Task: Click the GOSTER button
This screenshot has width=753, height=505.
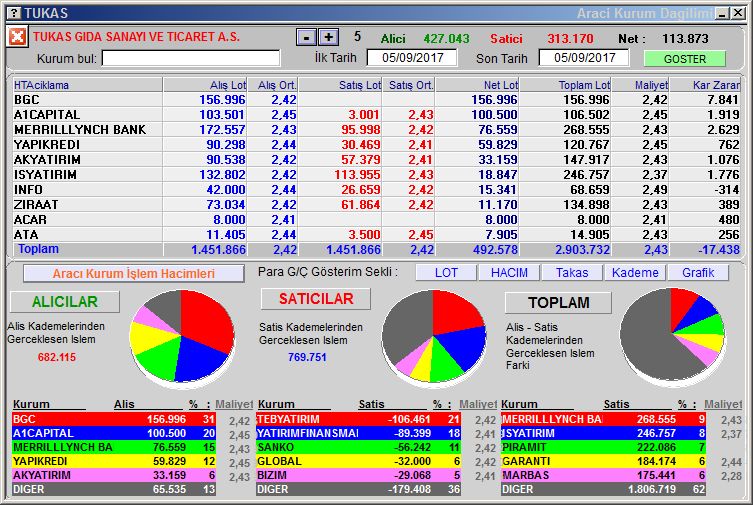Action: click(x=684, y=59)
